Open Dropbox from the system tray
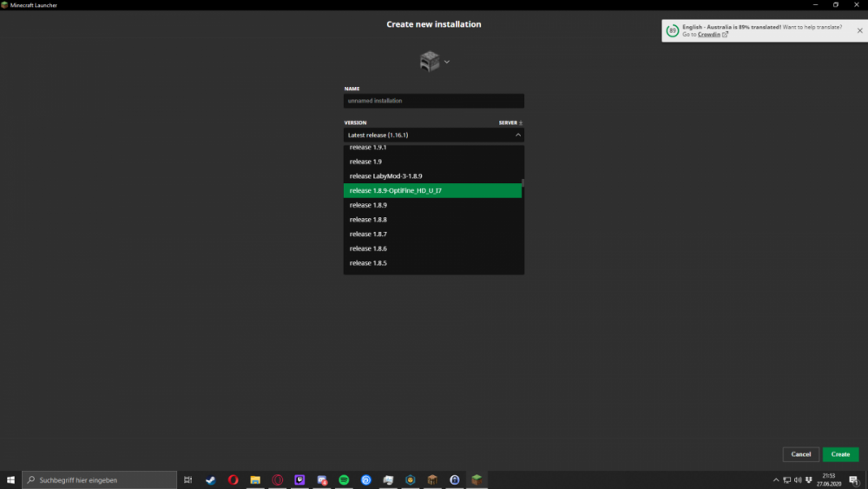This screenshot has width=868, height=489. (809, 479)
